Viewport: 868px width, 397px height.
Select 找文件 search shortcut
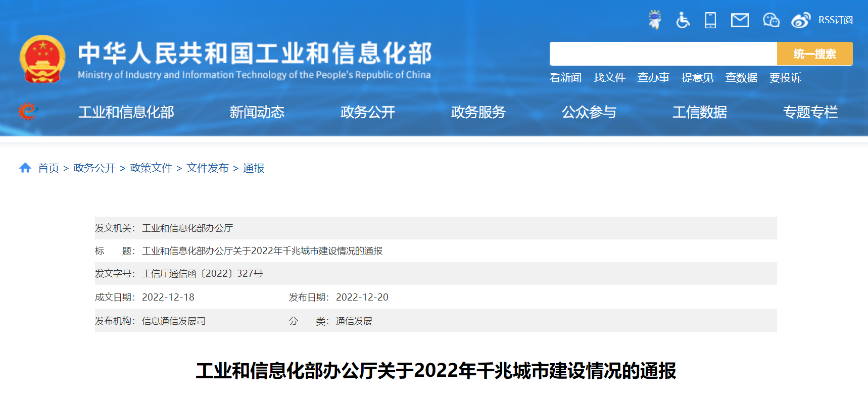tap(609, 78)
